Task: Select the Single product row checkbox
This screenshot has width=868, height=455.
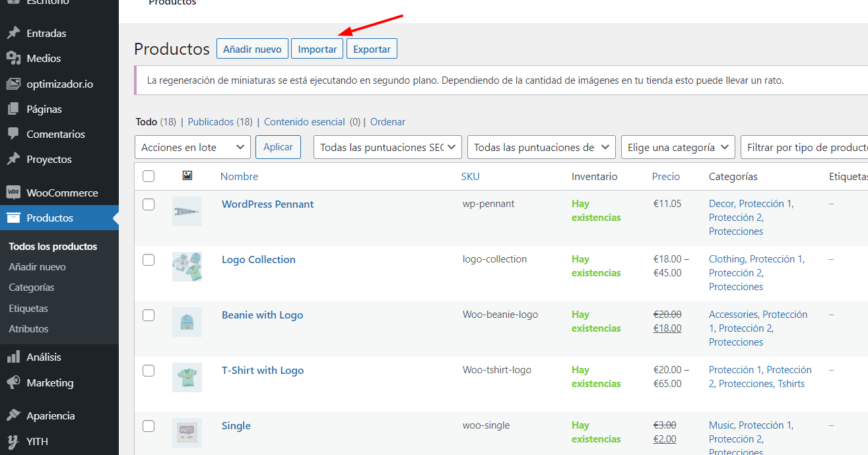Action: click(149, 426)
